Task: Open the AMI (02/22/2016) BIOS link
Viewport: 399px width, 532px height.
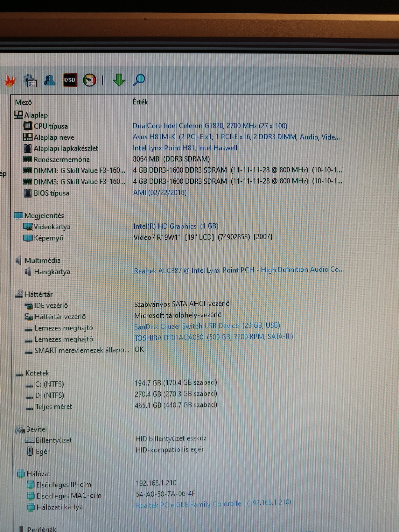Action: click(160, 192)
